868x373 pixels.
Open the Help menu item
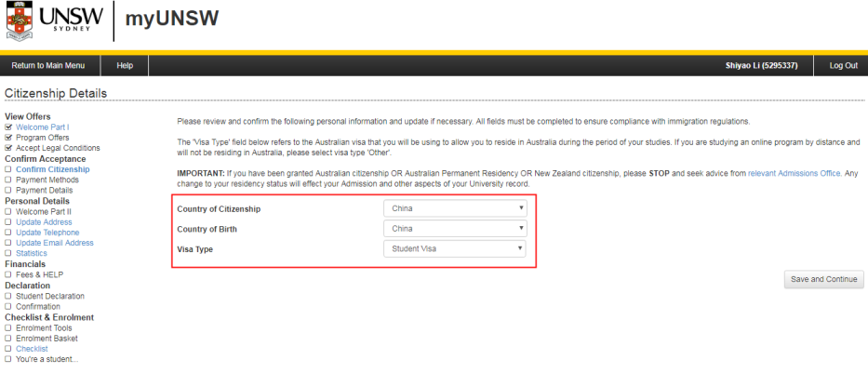[125, 65]
